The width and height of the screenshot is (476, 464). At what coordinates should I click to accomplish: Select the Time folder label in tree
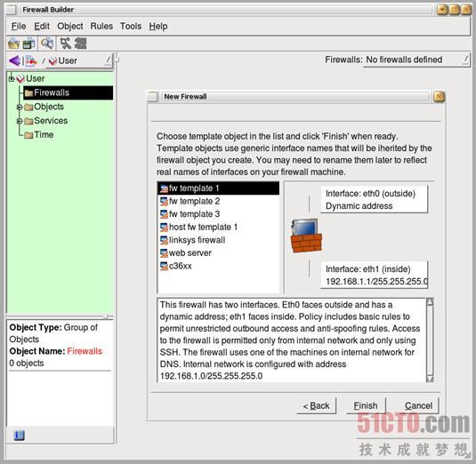click(44, 134)
